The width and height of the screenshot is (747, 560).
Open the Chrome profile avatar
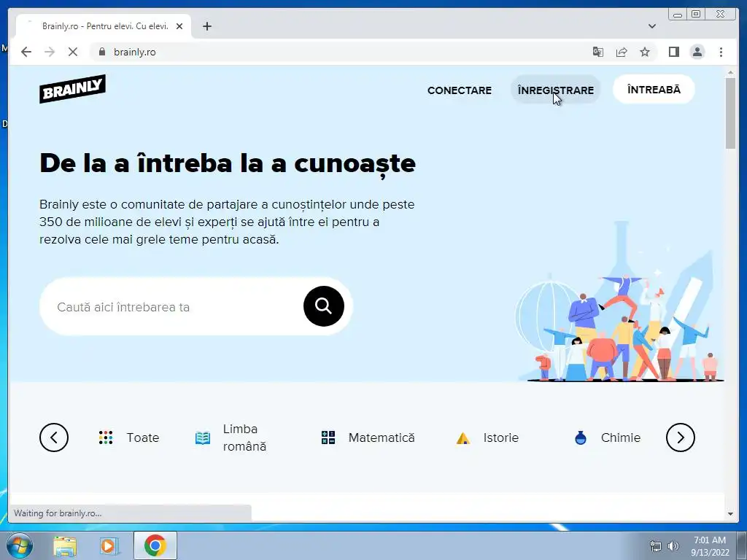click(x=697, y=52)
